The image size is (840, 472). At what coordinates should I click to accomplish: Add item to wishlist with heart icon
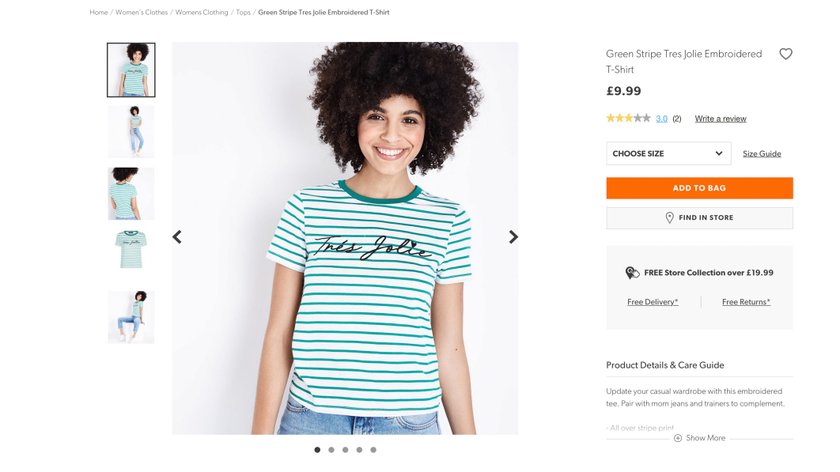785,54
